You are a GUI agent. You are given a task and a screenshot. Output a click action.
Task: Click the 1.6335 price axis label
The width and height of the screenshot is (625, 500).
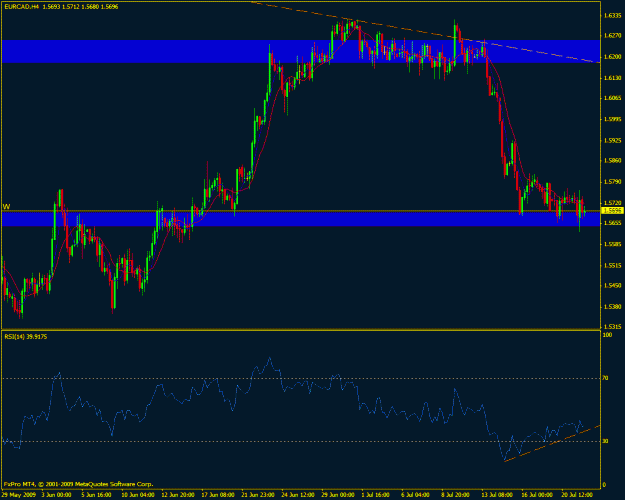pos(613,16)
